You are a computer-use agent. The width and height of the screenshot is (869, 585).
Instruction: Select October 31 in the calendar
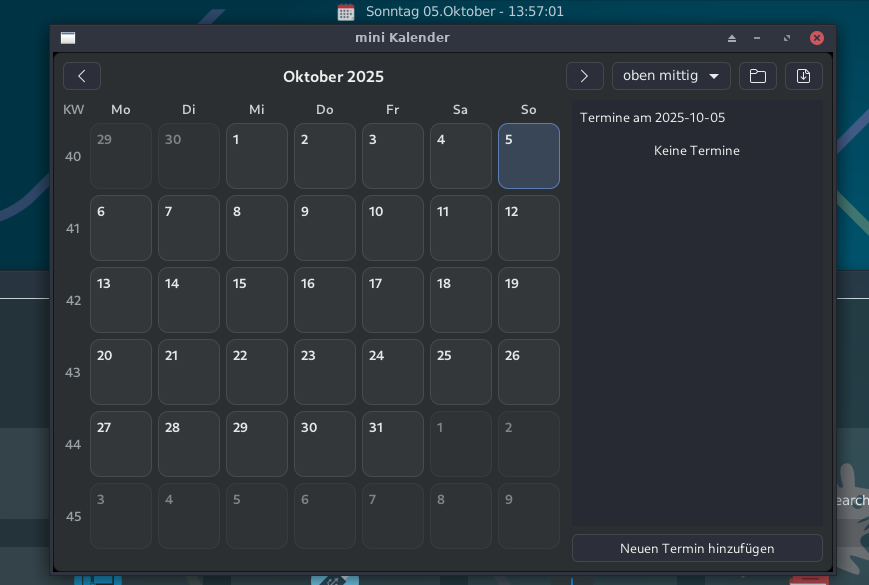tap(392, 444)
